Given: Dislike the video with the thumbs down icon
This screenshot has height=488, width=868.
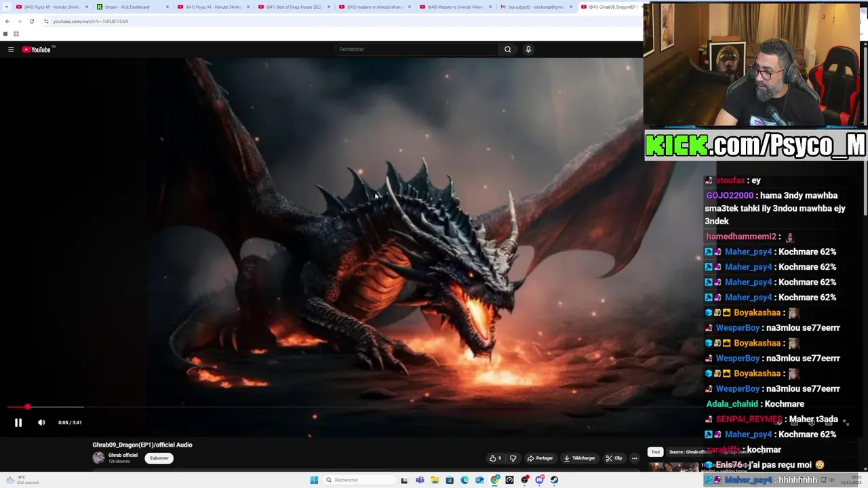Looking at the screenshot, I should coord(513,458).
